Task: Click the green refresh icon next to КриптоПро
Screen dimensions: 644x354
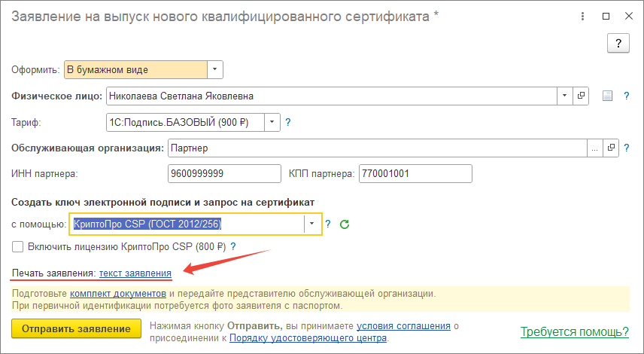Action: (x=345, y=224)
